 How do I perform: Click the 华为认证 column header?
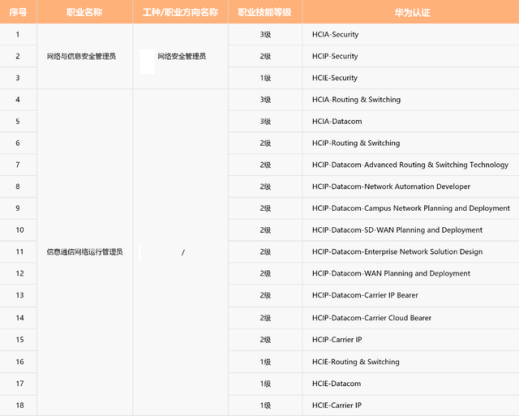point(412,12)
